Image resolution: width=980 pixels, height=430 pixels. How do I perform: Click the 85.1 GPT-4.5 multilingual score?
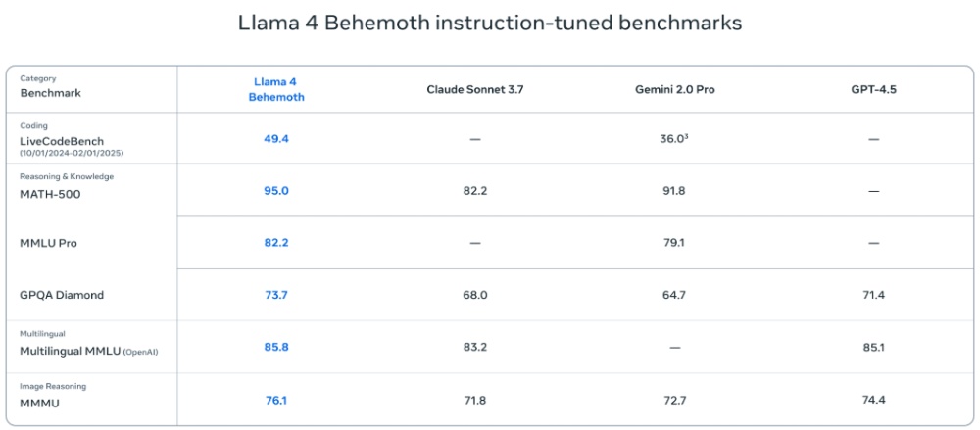[874, 347]
